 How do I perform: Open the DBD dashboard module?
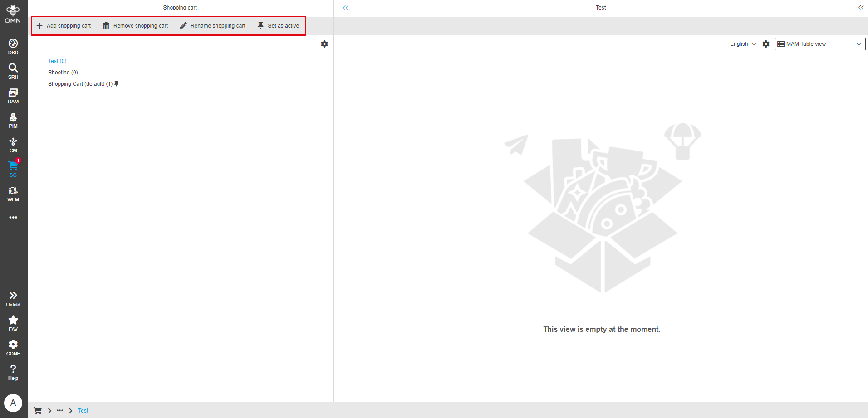13,47
